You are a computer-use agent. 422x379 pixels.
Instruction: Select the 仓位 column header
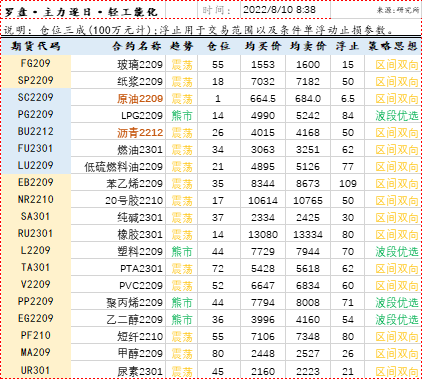[218, 46]
